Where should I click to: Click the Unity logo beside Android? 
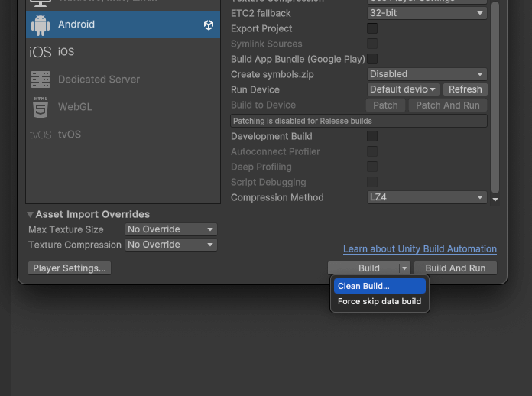click(209, 25)
